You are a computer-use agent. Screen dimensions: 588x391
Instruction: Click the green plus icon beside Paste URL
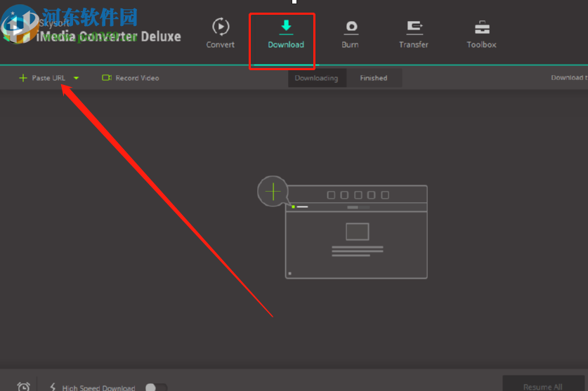23,78
